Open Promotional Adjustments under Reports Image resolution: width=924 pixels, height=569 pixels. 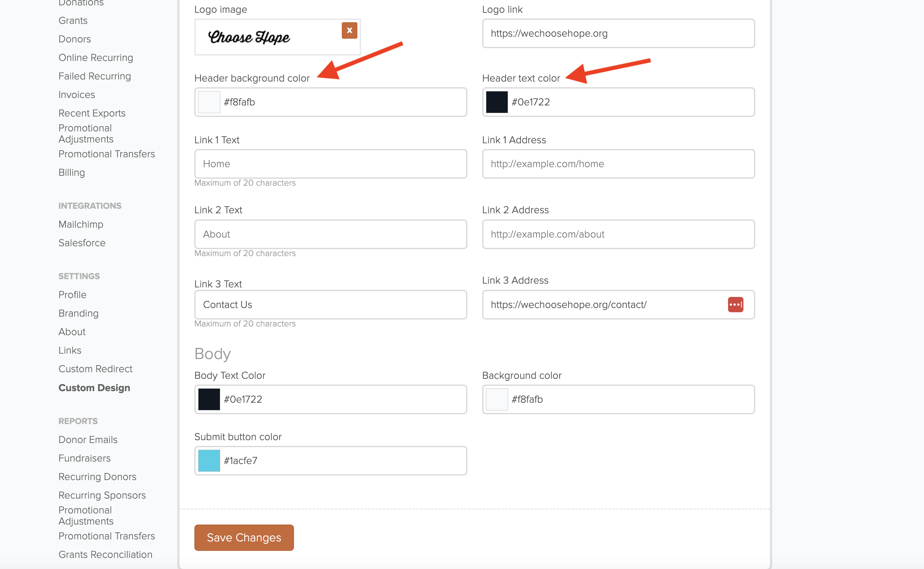86,515
